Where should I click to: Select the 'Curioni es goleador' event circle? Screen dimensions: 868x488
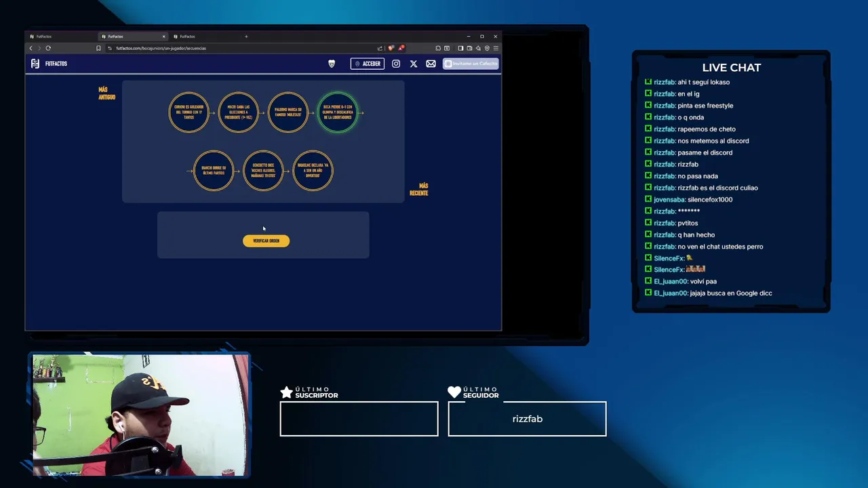coord(189,113)
